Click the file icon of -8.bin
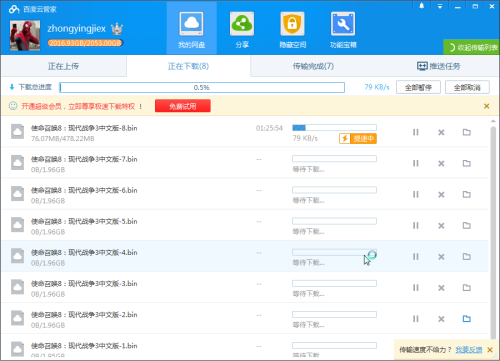 tap(17, 131)
